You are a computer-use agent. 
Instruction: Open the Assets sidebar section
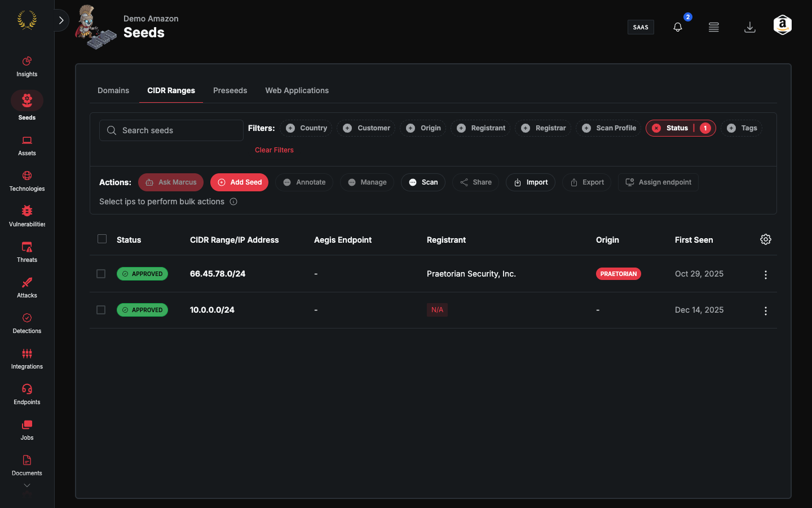[x=27, y=146]
